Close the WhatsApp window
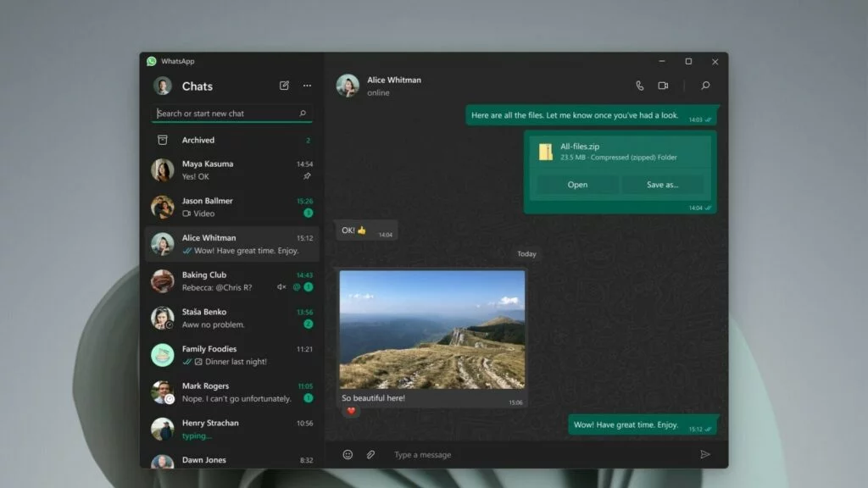The width and height of the screenshot is (868, 488). pos(715,61)
